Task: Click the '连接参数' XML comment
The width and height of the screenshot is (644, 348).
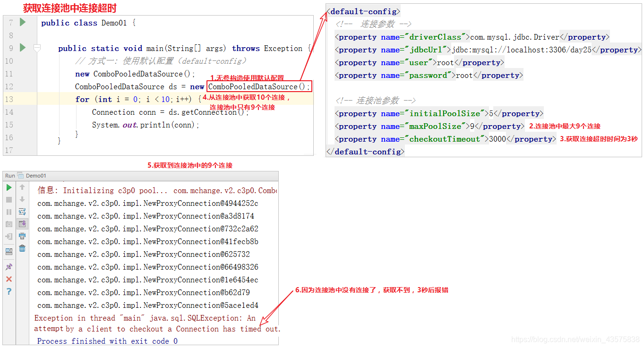Action: pos(373,24)
